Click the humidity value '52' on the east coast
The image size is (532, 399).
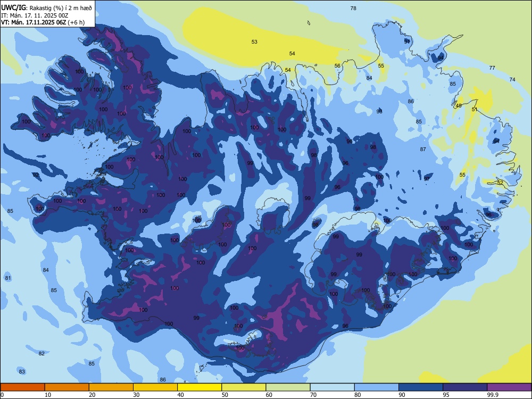click(500, 183)
